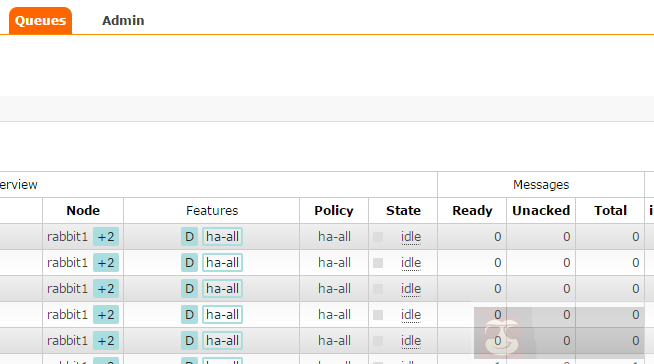
Task: Click the Features column header
Action: click(x=212, y=211)
